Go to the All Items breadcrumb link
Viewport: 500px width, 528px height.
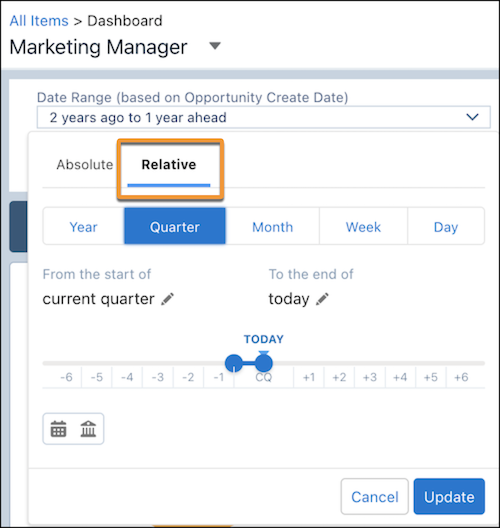[x=39, y=21]
